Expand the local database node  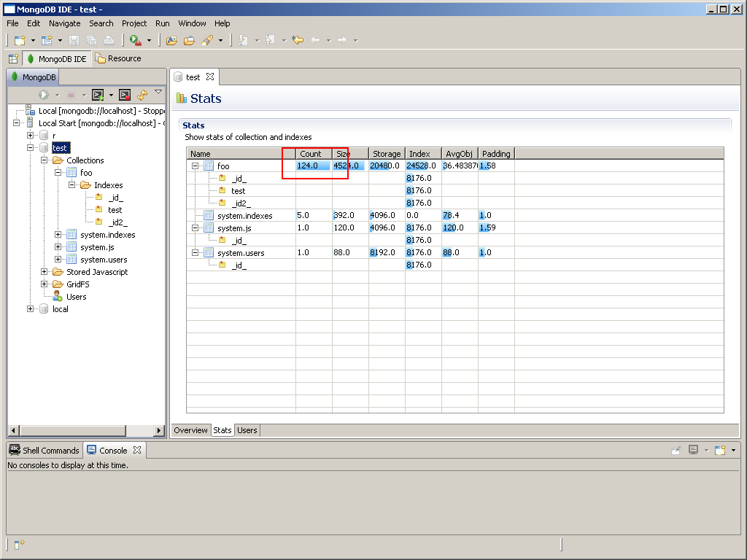click(30, 308)
